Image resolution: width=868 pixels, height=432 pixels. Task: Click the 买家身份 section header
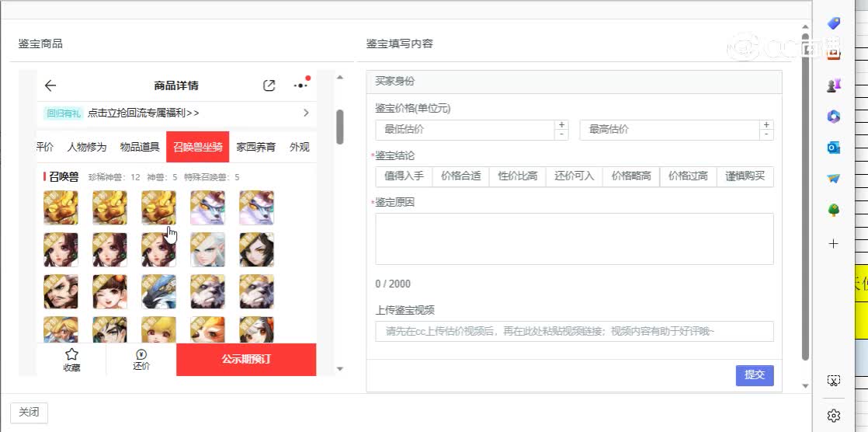coord(574,82)
